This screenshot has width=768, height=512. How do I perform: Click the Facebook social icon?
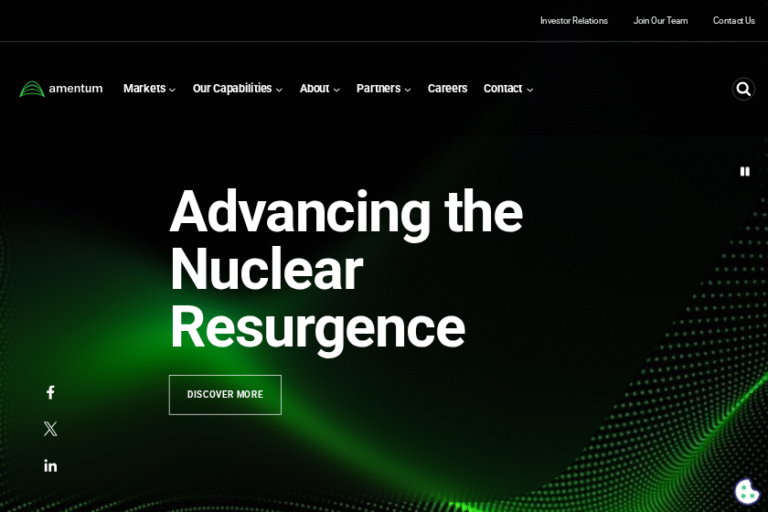point(50,393)
